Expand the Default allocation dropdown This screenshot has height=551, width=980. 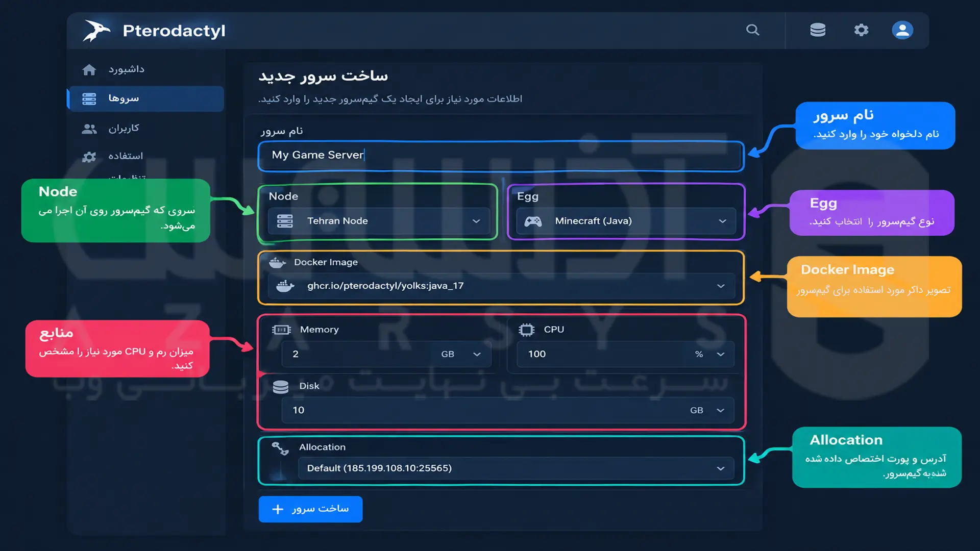tap(516, 468)
